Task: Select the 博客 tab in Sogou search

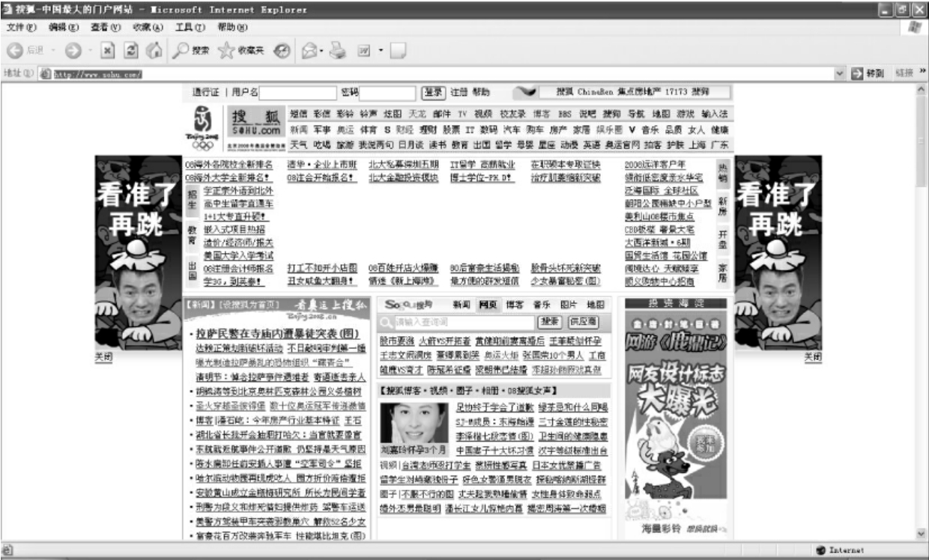Action: [514, 305]
